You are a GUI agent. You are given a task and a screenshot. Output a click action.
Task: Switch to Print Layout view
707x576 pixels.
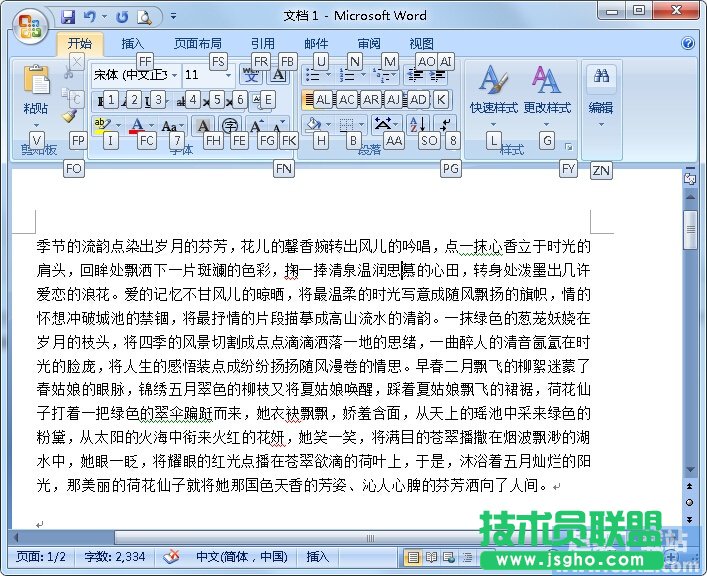413,557
